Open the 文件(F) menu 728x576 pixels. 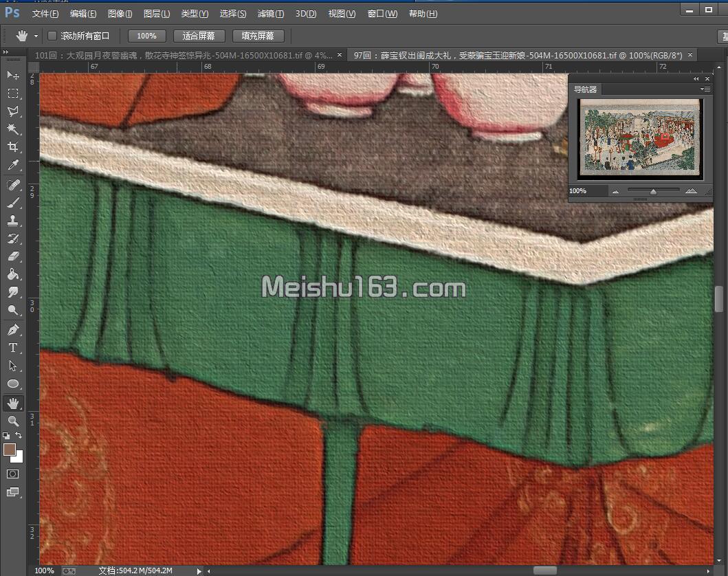45,14
